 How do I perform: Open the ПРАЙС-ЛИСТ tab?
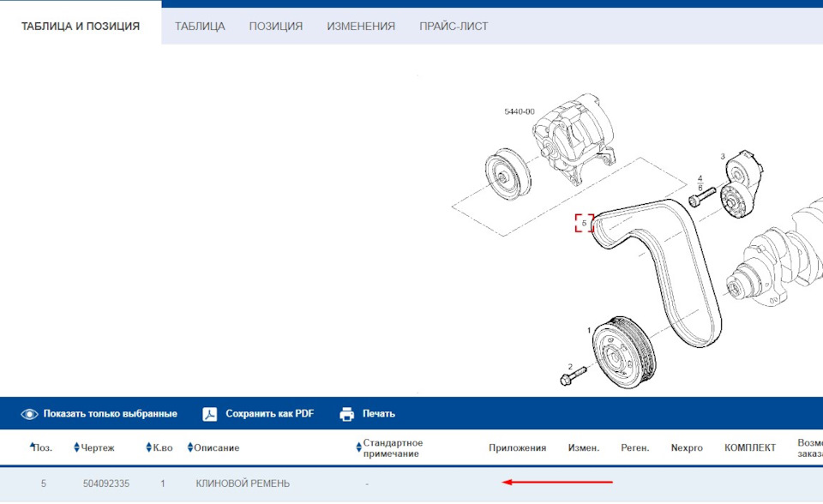[453, 26]
